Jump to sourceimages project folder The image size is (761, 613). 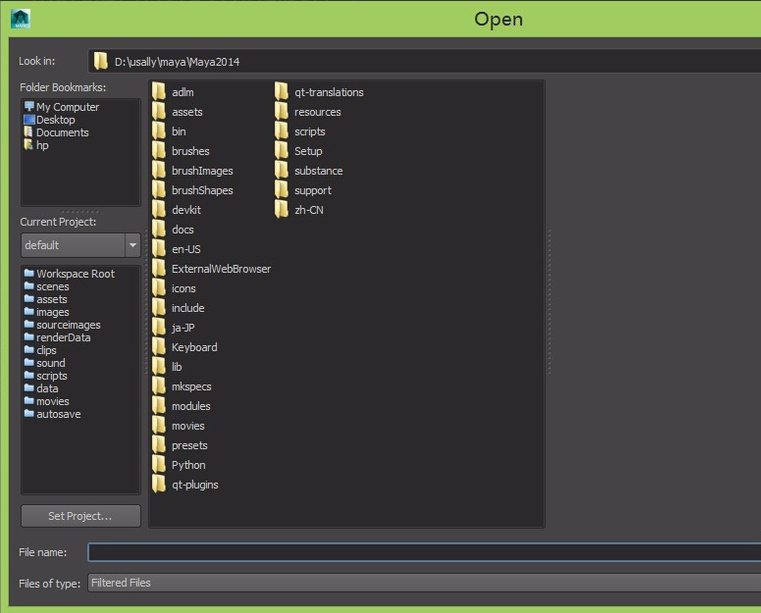62,325
